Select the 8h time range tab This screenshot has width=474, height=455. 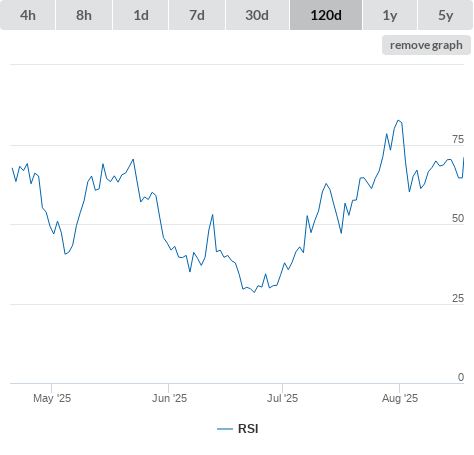point(84,15)
